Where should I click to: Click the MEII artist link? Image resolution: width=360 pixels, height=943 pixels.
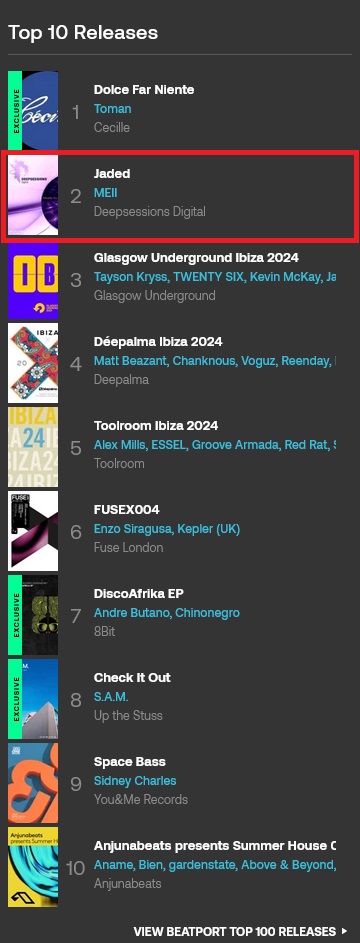[105, 192]
